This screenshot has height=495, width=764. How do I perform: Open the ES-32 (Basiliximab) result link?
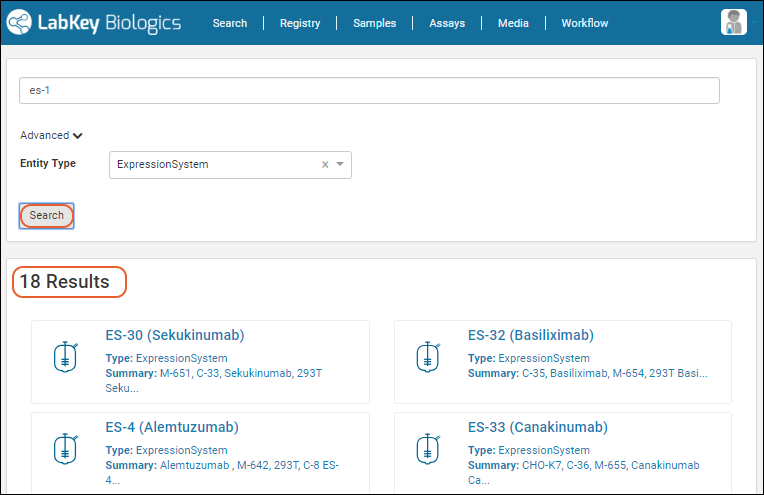[531, 335]
